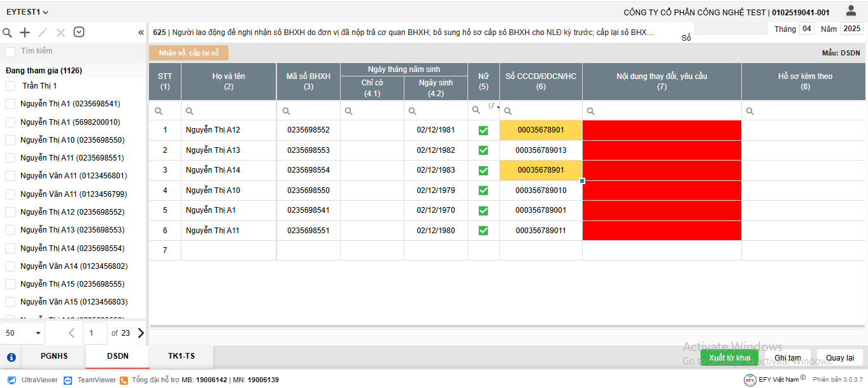This screenshot has width=868, height=388.
Task: Collapse the left employee list panel
Action: point(141,32)
